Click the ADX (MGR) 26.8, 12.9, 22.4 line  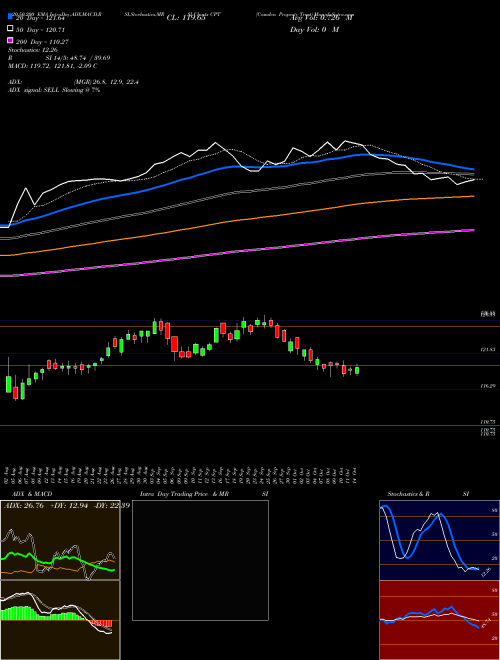point(73,82)
